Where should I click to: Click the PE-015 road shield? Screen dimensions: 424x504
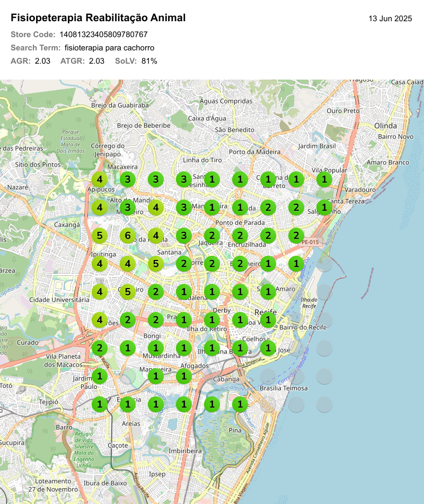click(311, 242)
